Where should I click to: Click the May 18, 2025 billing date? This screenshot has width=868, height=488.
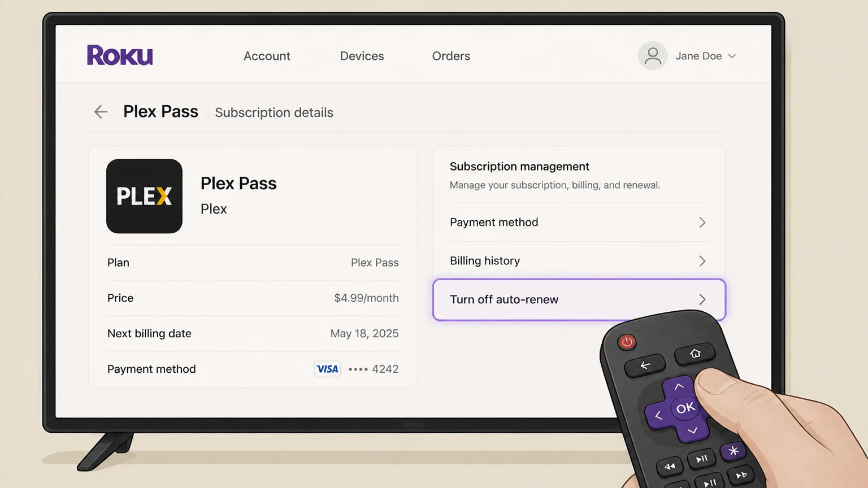tap(364, 333)
